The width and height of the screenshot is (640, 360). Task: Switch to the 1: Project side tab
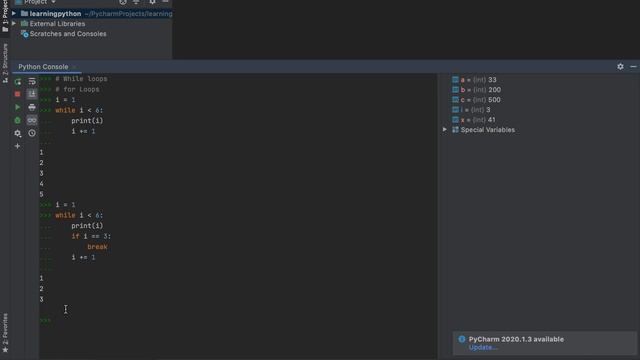pyautogui.click(x=5, y=16)
